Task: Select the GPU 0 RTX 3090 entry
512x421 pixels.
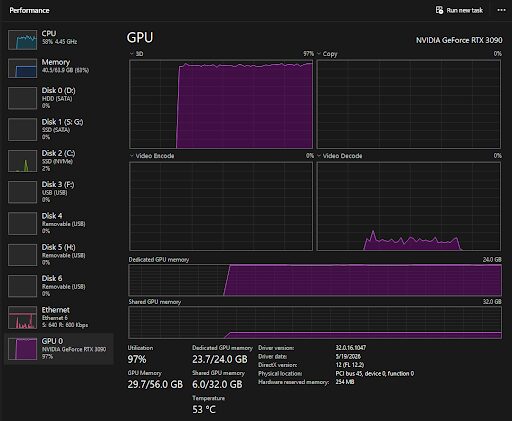Action: click(x=59, y=349)
